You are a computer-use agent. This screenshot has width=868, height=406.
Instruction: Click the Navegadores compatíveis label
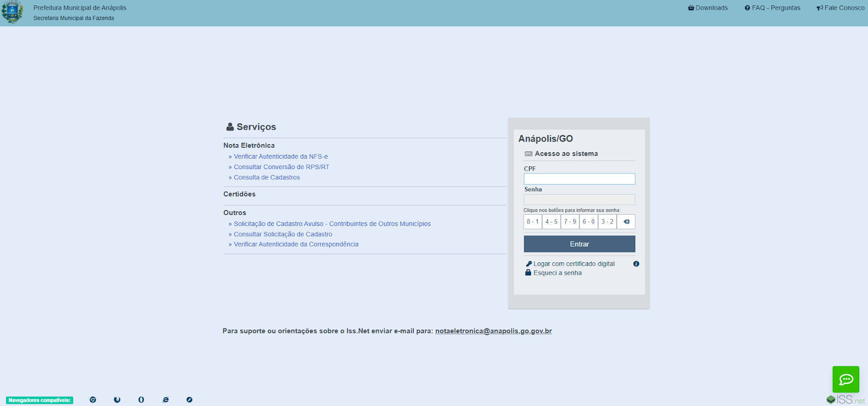pyautogui.click(x=40, y=401)
